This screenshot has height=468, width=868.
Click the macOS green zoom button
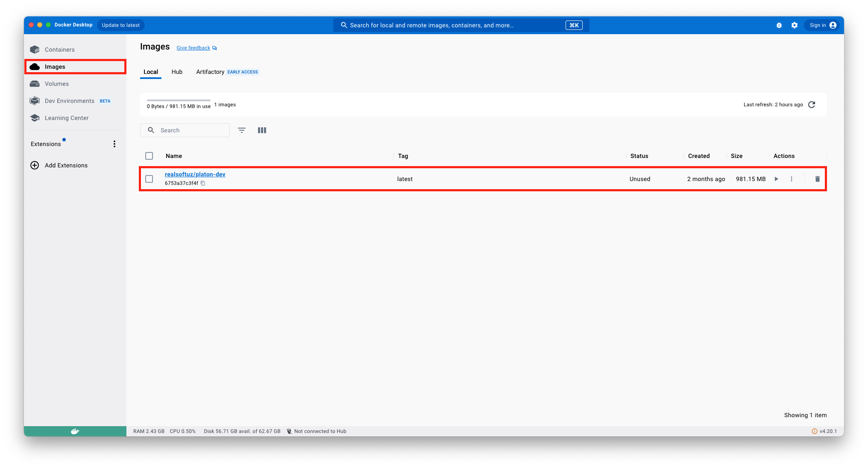[48, 25]
